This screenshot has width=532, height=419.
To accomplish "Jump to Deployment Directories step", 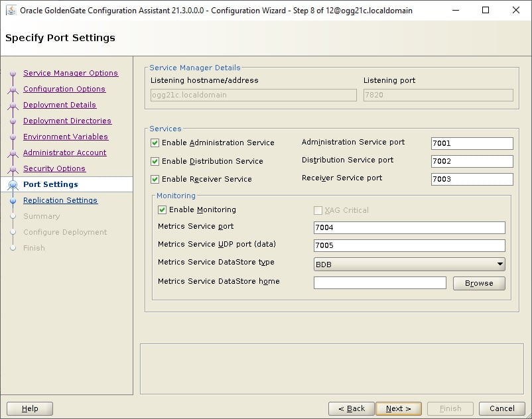I will pos(67,121).
